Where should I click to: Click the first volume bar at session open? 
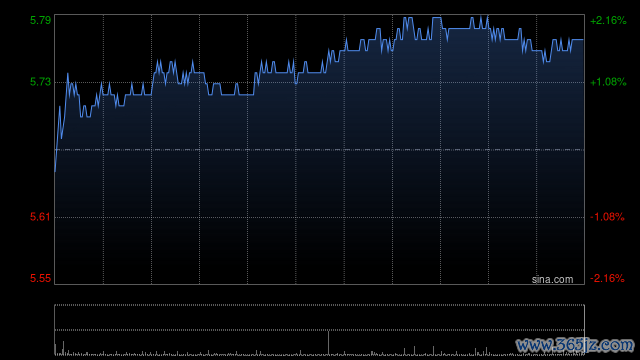[56, 349]
